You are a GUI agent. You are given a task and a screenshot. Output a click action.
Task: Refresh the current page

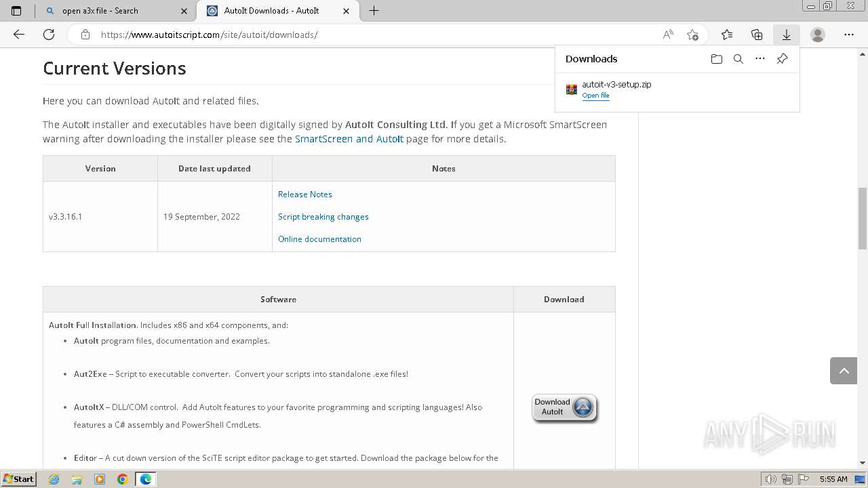coord(49,35)
